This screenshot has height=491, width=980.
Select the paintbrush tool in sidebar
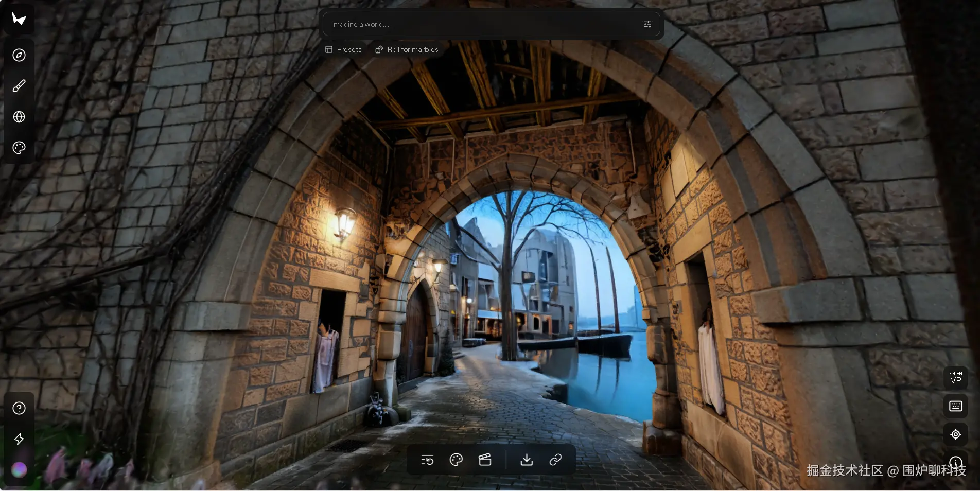click(19, 86)
